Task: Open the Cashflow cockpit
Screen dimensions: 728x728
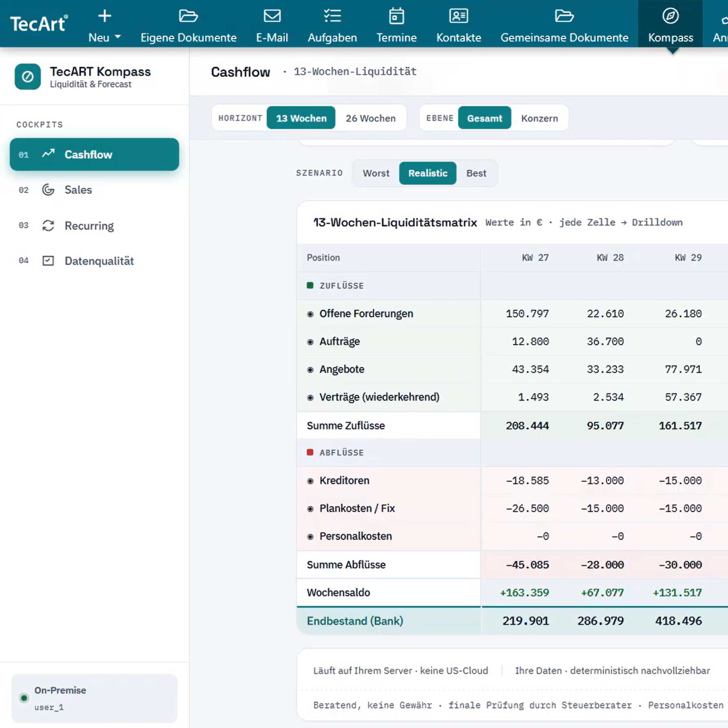Action: point(94,154)
